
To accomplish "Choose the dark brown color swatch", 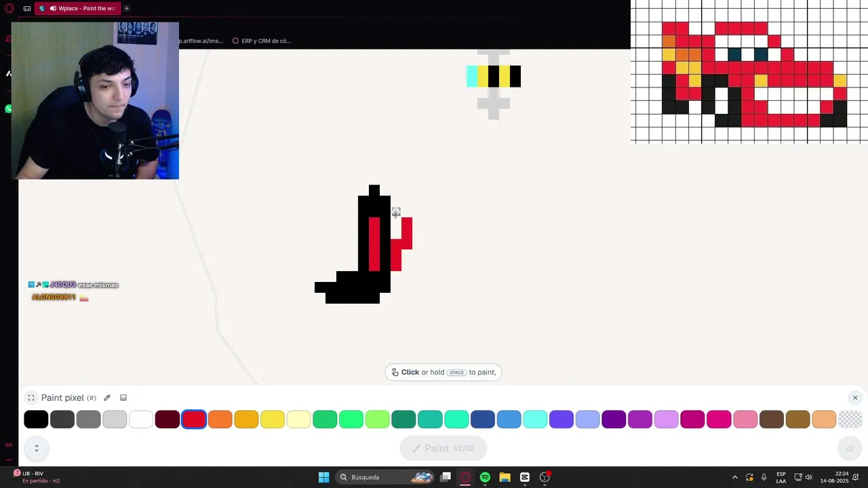I will [x=772, y=420].
